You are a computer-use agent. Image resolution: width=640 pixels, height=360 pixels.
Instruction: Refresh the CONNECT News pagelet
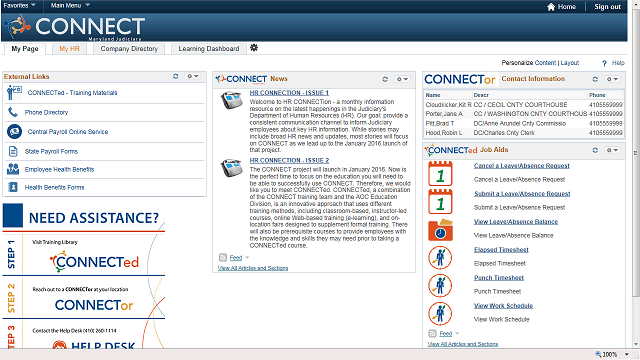point(385,79)
